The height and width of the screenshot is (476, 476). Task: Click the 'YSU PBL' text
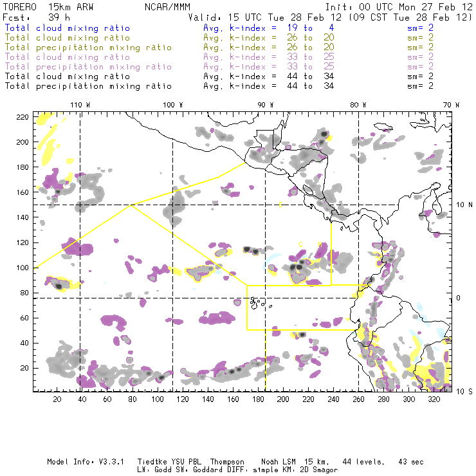coord(185,462)
